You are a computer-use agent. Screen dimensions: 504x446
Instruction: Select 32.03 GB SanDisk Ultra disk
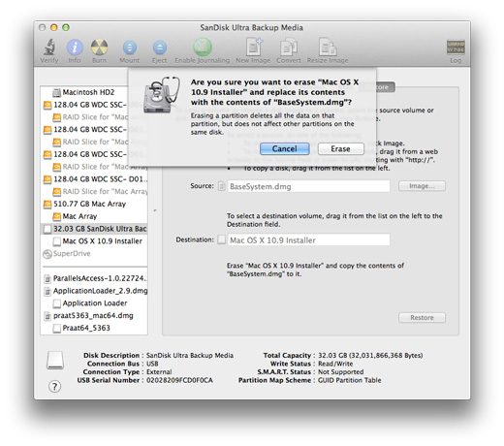[x=94, y=229]
